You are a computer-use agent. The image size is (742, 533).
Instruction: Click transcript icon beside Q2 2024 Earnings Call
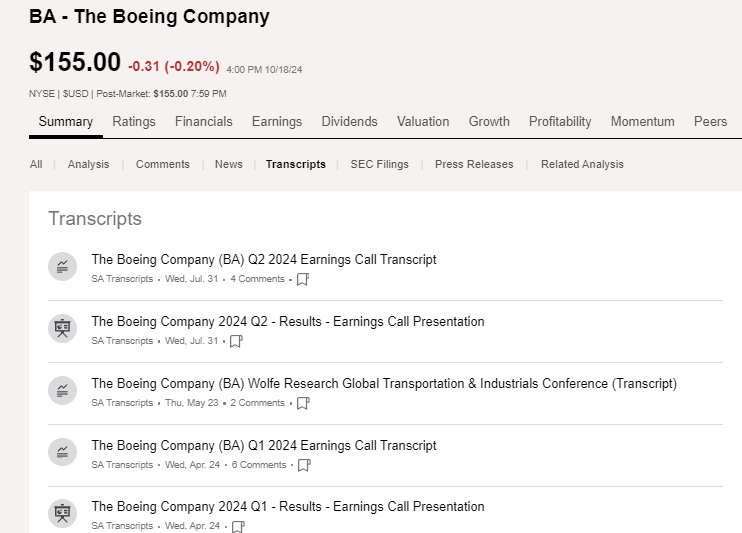pyautogui.click(x=62, y=266)
